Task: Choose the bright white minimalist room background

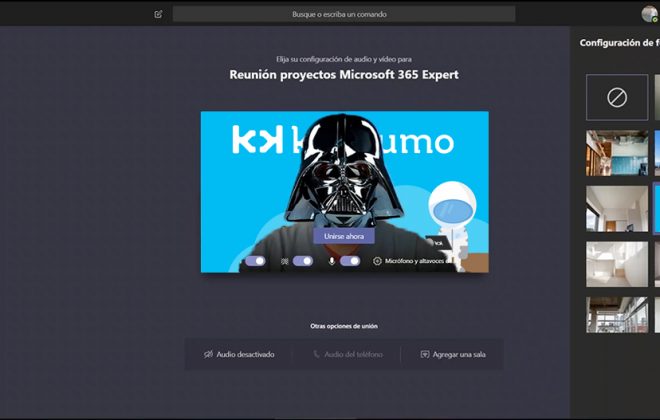Action: (617, 264)
